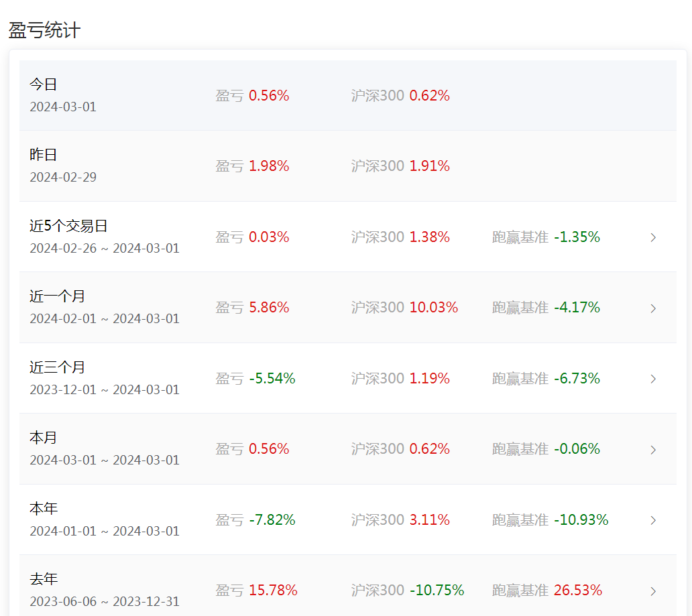Click 沪深300 value 1.38%
Screen dimensions: 692x616
(x=429, y=237)
